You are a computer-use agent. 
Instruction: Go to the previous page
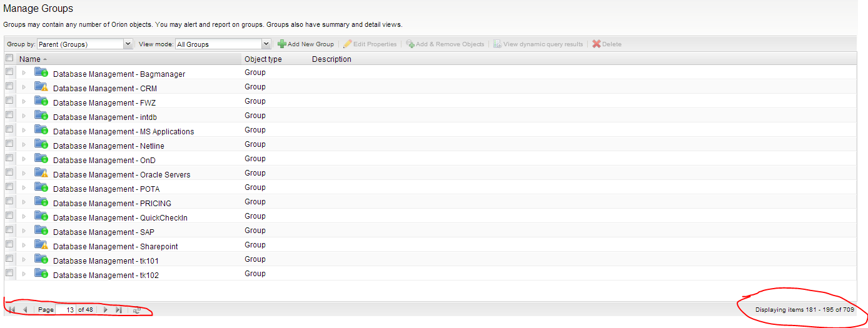(x=25, y=310)
